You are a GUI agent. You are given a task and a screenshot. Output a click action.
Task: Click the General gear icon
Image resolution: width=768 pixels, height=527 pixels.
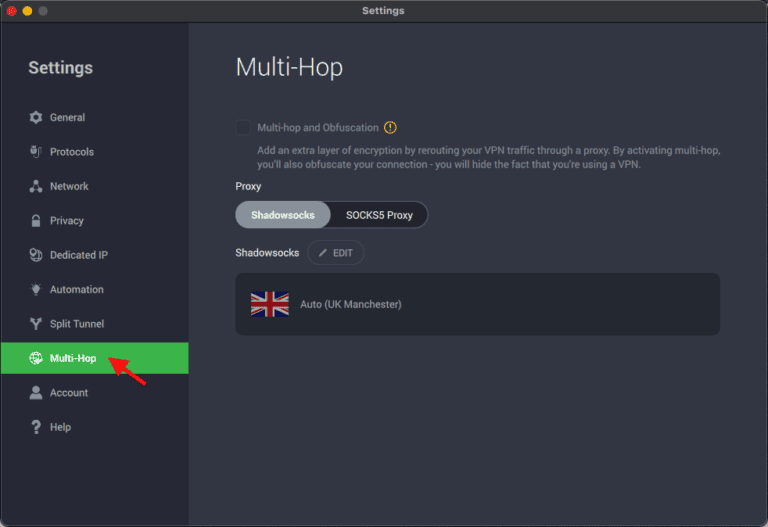pos(36,118)
